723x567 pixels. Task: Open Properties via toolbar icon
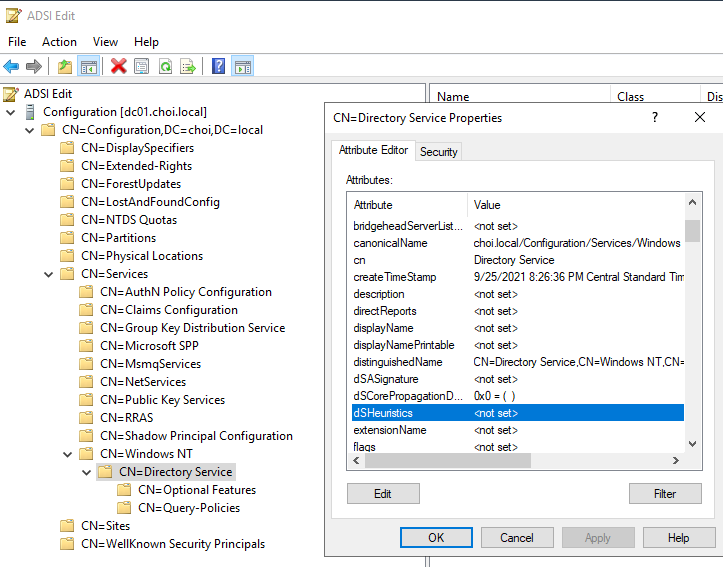(x=142, y=66)
